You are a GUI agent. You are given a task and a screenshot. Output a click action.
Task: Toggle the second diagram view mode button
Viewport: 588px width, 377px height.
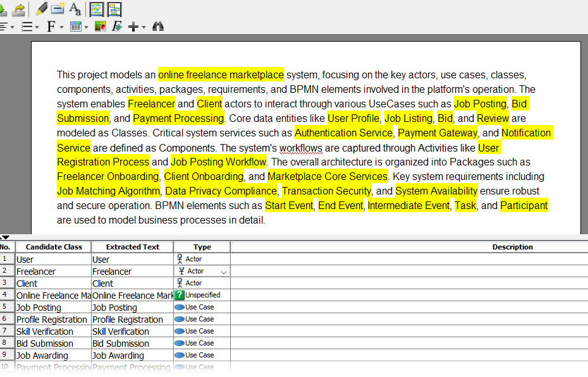pos(114,9)
